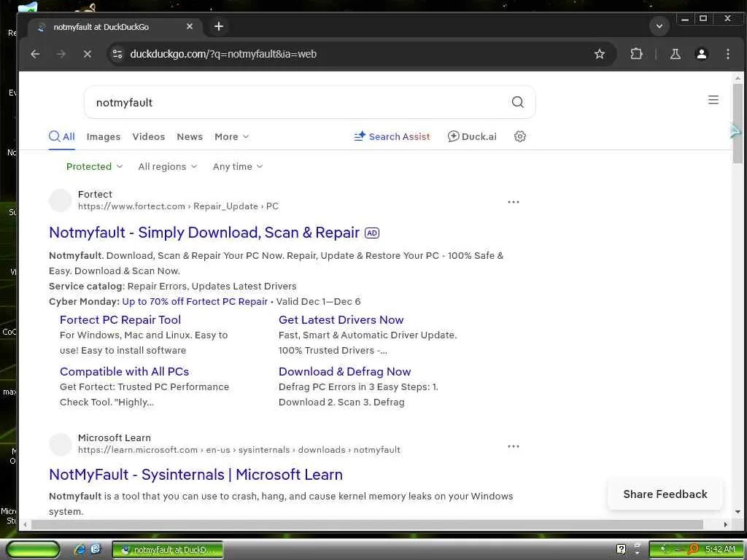Image resolution: width=747 pixels, height=560 pixels.
Task: Open a new tab with the plus button
Action: point(219,27)
